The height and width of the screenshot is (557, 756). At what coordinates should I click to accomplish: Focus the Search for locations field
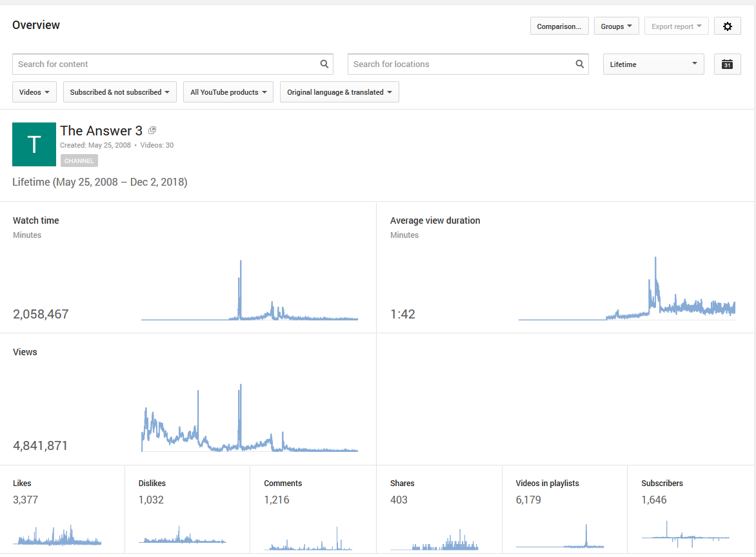pyautogui.click(x=468, y=64)
